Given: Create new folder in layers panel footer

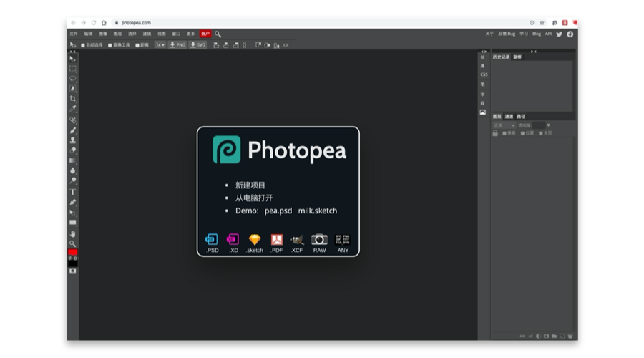Looking at the screenshot, I should (554, 337).
